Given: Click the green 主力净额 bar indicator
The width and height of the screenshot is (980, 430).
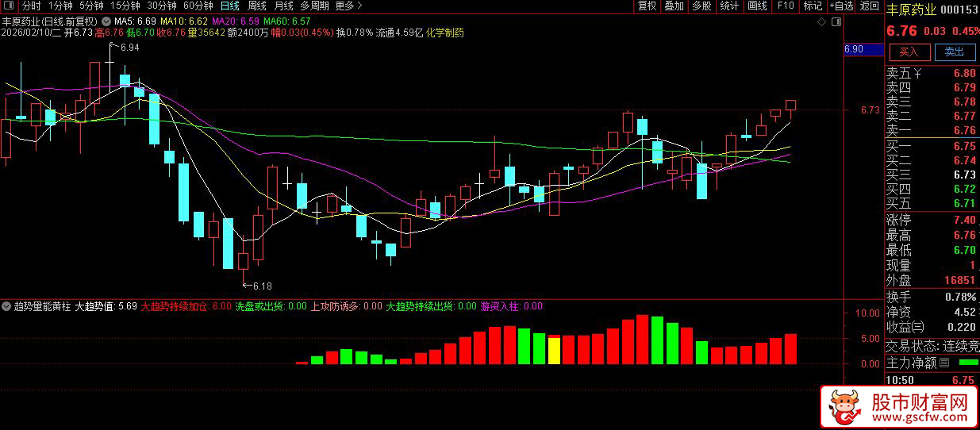Looking at the screenshot, I should point(967,363).
